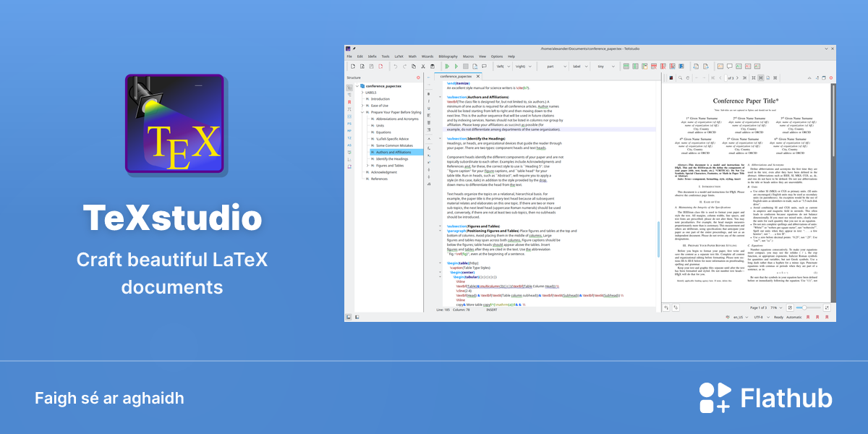Click the Open file toolbar icon
The height and width of the screenshot is (434, 868).
point(362,67)
